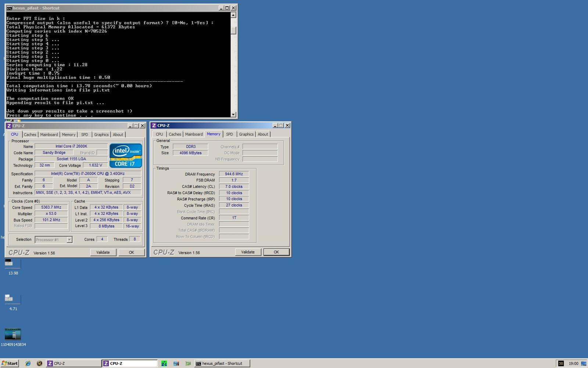This screenshot has height=368, width=588.
Task: Click the World of Warcraft icon in taskbar
Action: (x=39, y=363)
